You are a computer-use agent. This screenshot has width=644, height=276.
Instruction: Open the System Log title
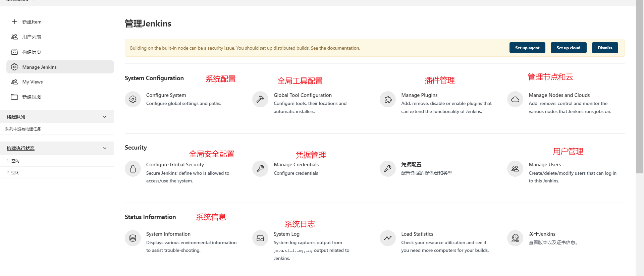click(287, 234)
